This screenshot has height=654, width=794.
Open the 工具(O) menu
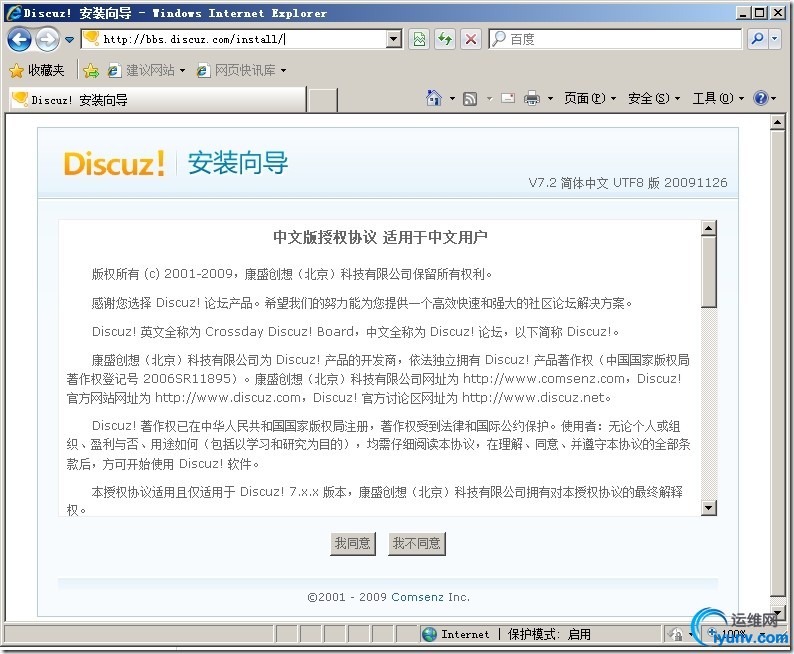point(718,98)
